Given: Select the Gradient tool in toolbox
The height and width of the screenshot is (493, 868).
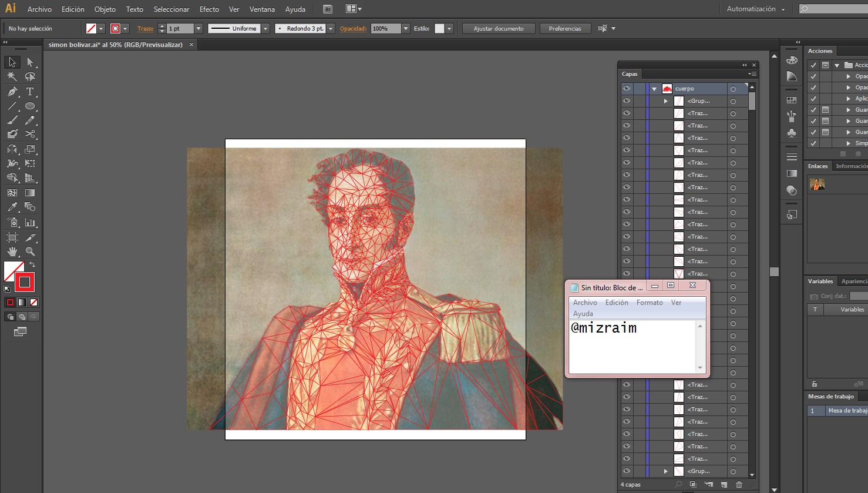Looking at the screenshot, I should [x=30, y=192].
